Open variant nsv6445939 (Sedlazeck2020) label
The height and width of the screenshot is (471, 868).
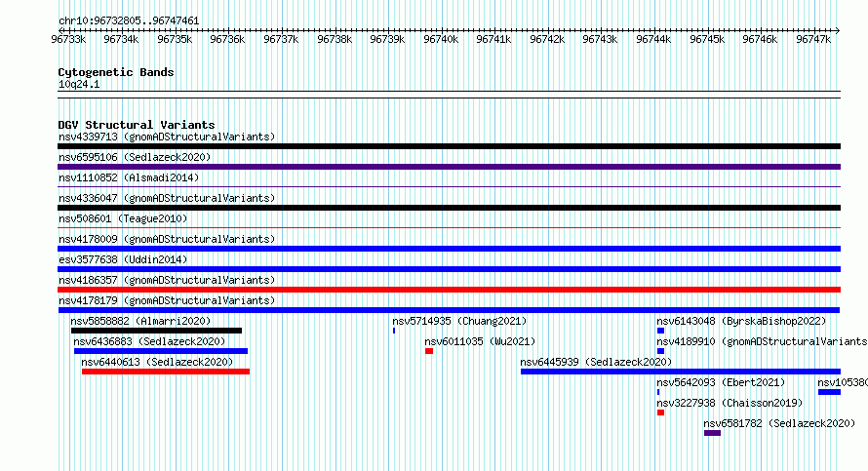click(596, 362)
